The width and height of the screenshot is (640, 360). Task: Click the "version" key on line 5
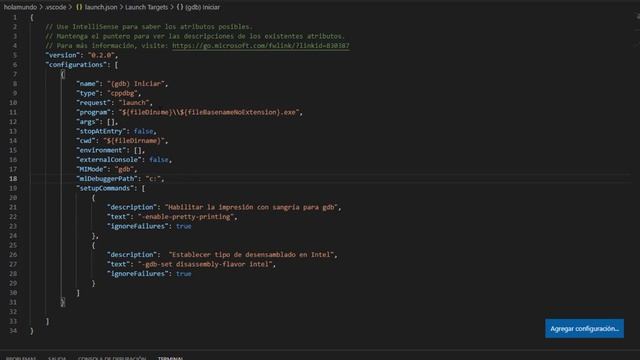pos(63,55)
